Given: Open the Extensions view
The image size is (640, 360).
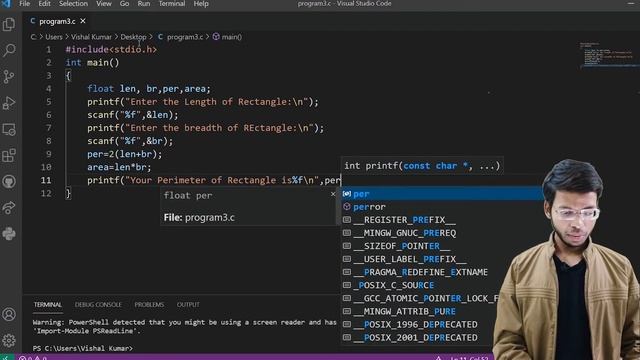Looking at the screenshot, I should (x=9, y=156).
